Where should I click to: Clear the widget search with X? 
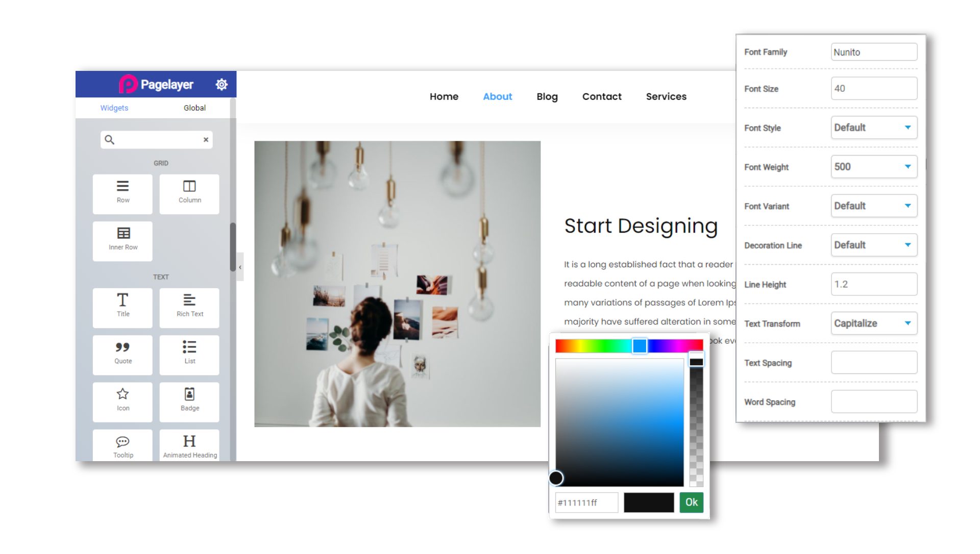click(x=206, y=140)
